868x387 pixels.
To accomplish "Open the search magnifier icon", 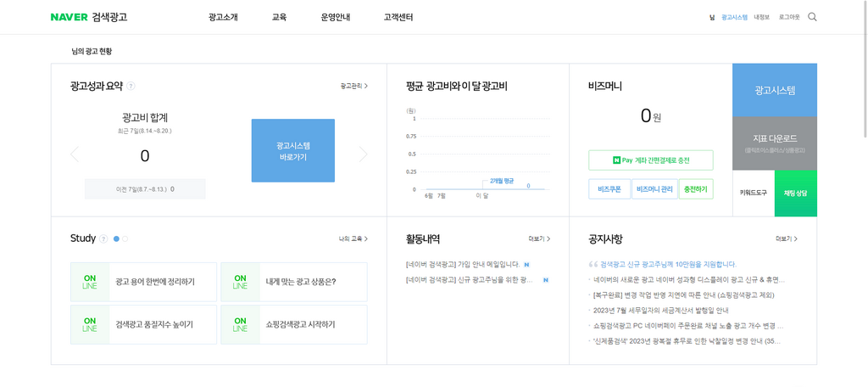I will point(812,17).
